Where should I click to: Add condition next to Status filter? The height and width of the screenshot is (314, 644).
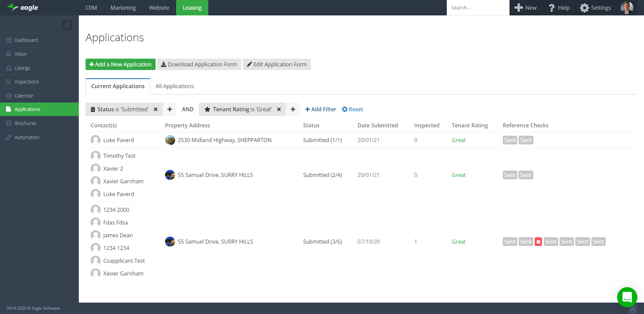coord(170,109)
